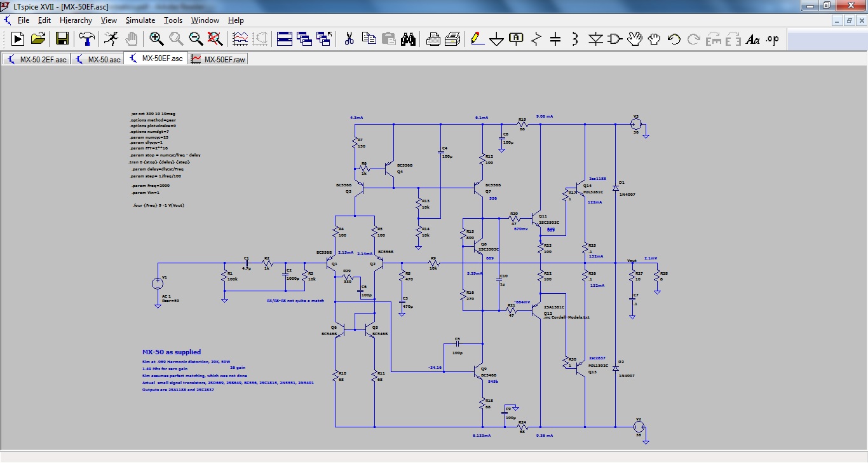Viewport: 868px width, 463px height.
Task: Open the Tools menu
Action: [x=173, y=20]
